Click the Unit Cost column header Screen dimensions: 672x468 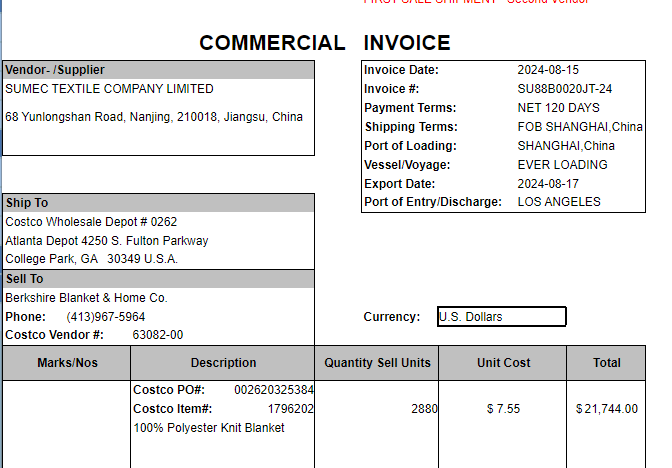(x=504, y=363)
